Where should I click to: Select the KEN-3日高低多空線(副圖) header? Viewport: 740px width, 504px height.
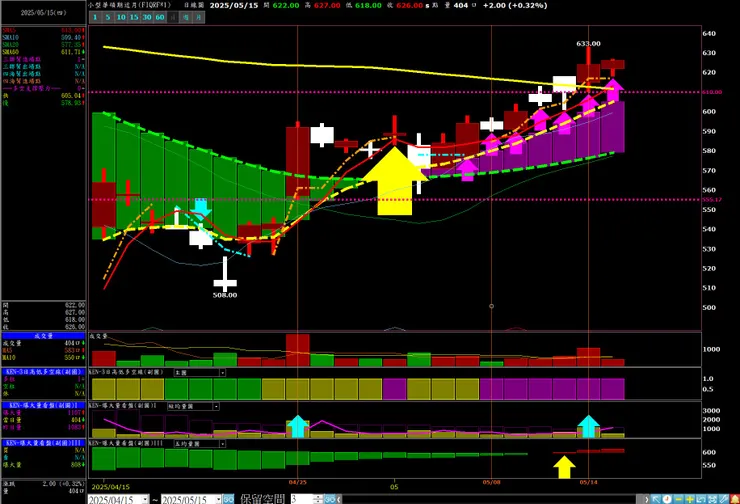pos(43,372)
